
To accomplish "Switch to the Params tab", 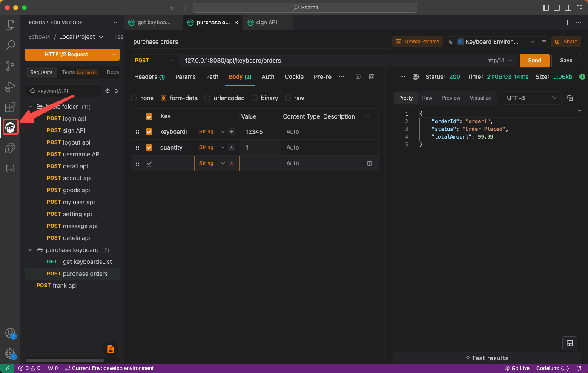I will pyautogui.click(x=186, y=77).
